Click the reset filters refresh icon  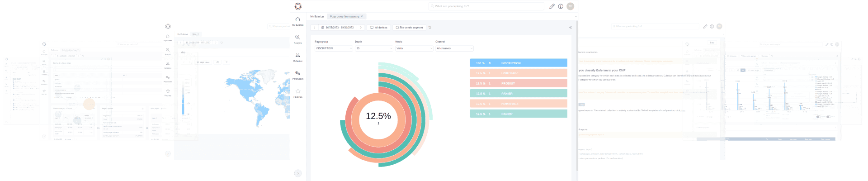(429, 28)
